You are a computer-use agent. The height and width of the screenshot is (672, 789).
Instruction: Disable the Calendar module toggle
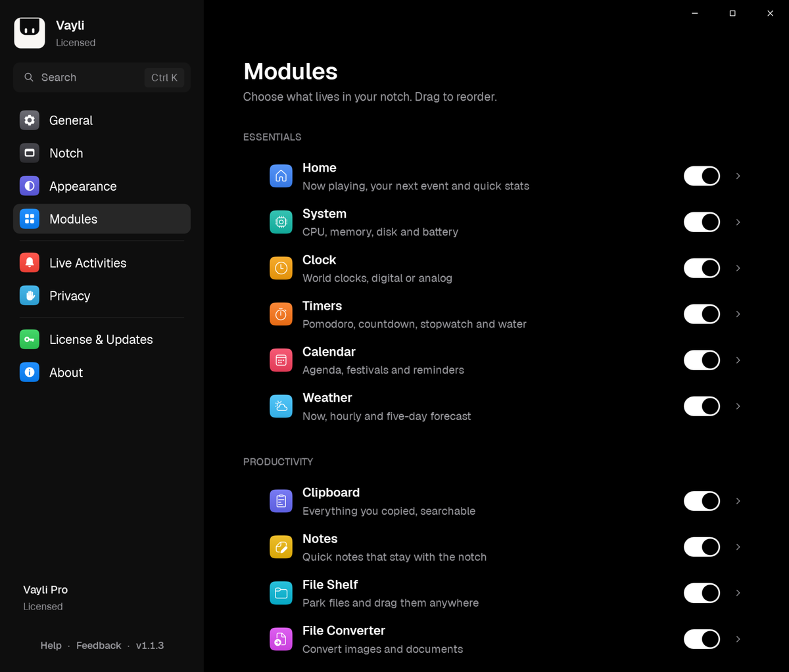[x=702, y=360]
